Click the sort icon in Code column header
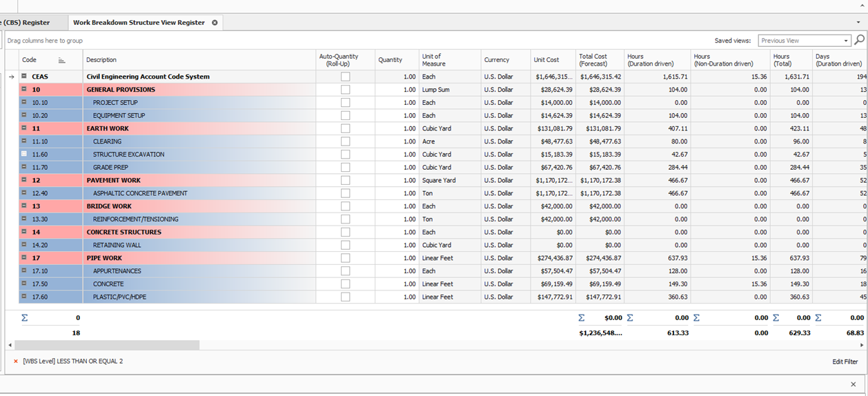868x396 pixels. [61, 60]
